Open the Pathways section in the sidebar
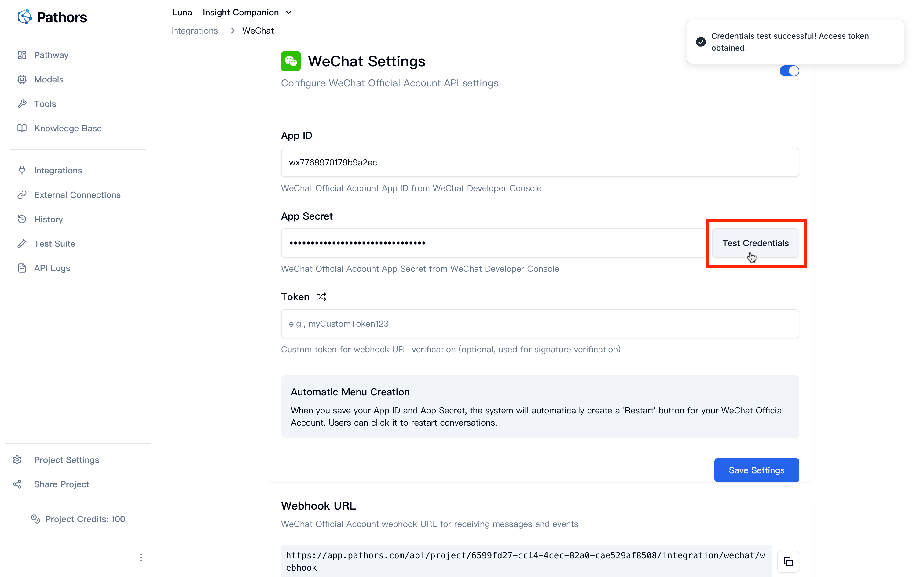Screen dimensions: 924x577 (x=51, y=55)
